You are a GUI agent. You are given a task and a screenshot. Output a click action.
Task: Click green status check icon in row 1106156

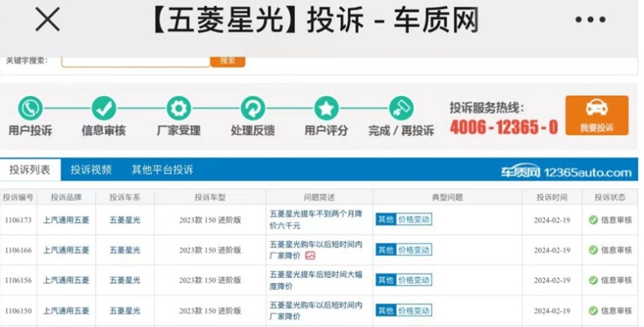[593, 280]
